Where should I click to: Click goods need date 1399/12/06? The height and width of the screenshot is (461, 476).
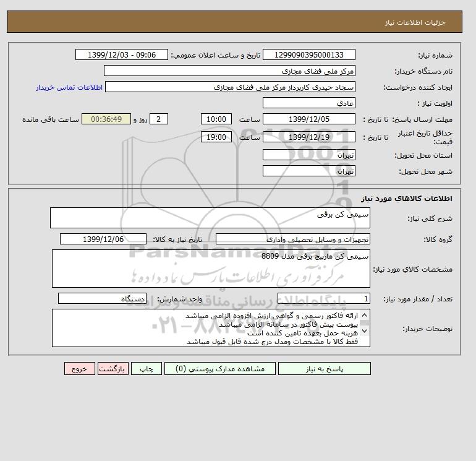coord(103,239)
